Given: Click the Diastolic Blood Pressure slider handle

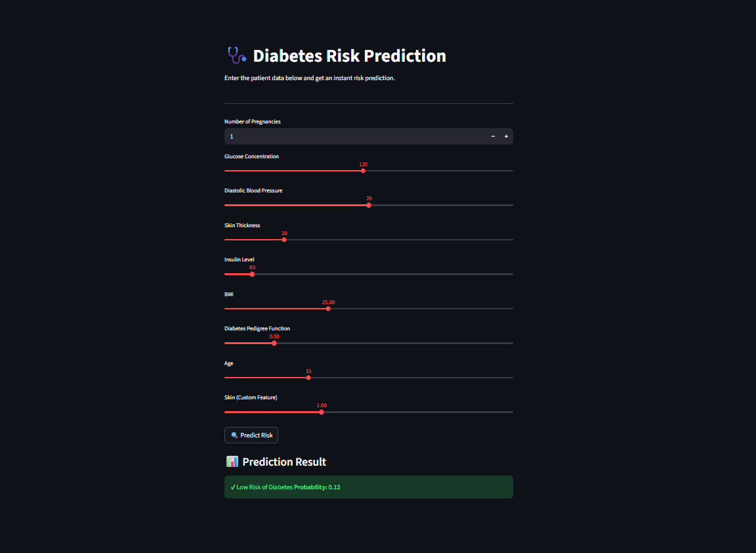Looking at the screenshot, I should (369, 205).
